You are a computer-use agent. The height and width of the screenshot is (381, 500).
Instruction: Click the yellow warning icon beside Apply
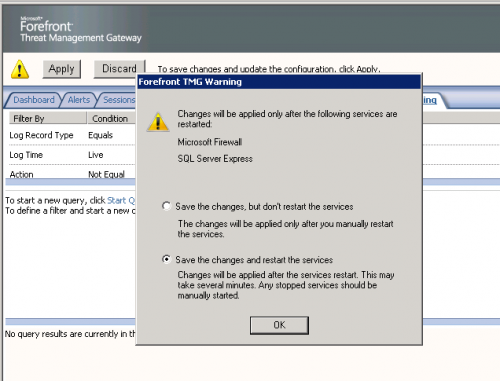(x=20, y=69)
